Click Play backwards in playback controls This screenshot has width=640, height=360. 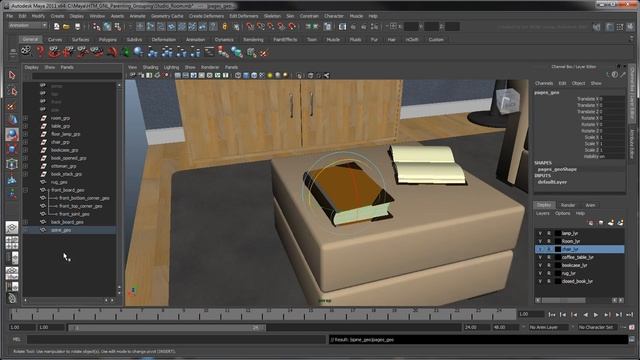(585, 315)
